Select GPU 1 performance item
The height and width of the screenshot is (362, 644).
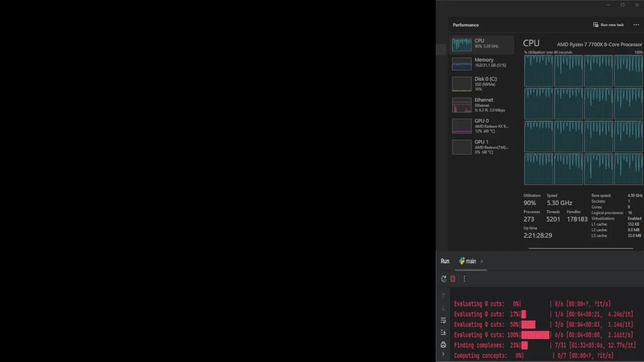pyautogui.click(x=482, y=147)
